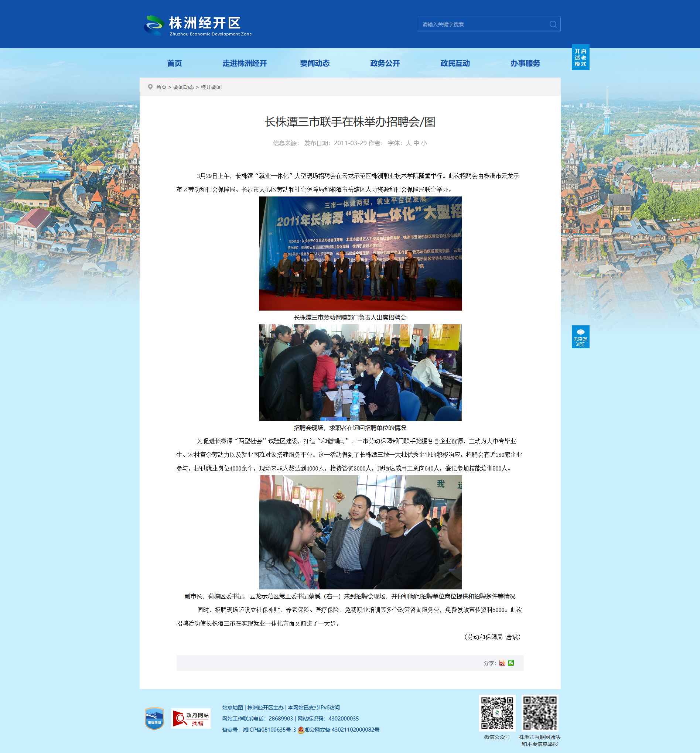The width and height of the screenshot is (700, 753).
Task: Click the keyword search input field
Action: coord(481,24)
